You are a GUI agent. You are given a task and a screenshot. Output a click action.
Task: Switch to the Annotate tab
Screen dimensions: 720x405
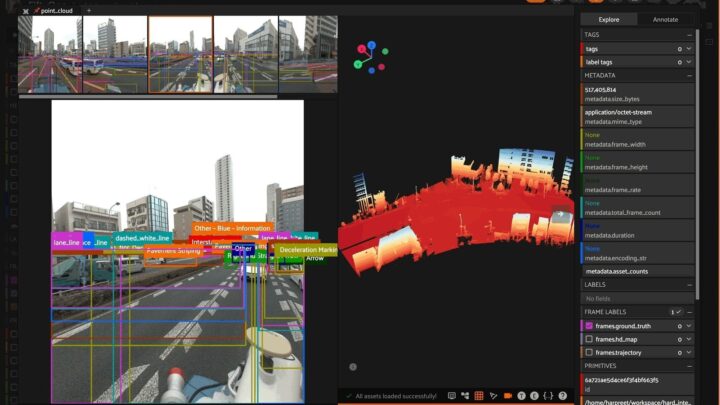click(x=665, y=19)
